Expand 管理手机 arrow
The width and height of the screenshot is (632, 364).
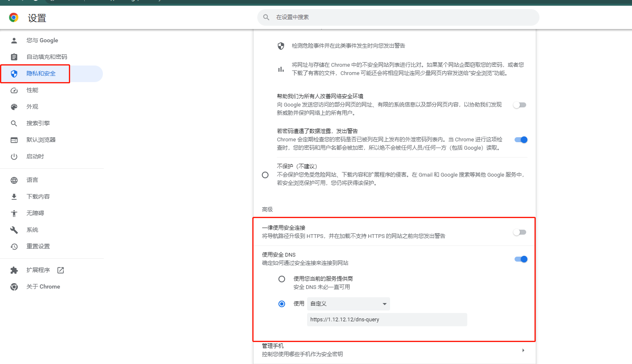[523, 350]
